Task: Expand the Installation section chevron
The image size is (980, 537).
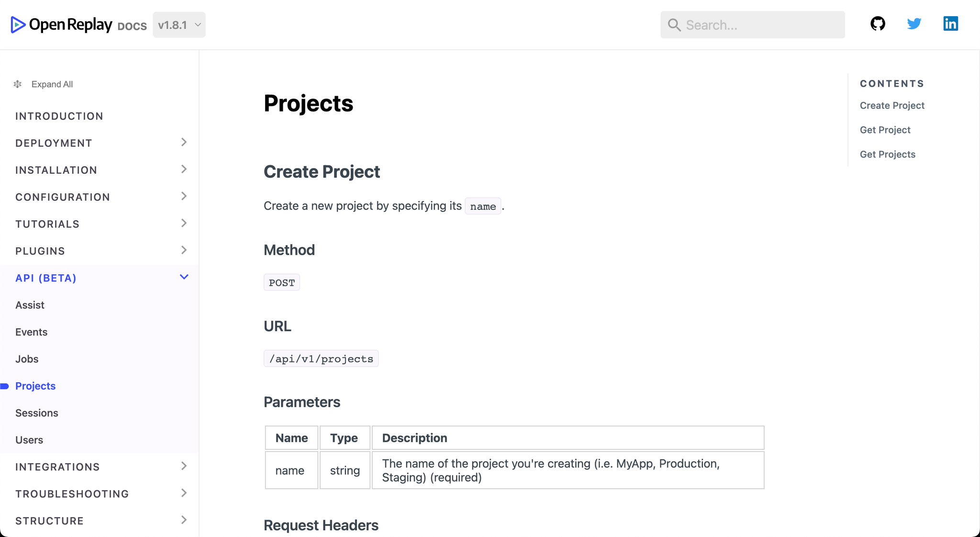Action: pyautogui.click(x=184, y=169)
